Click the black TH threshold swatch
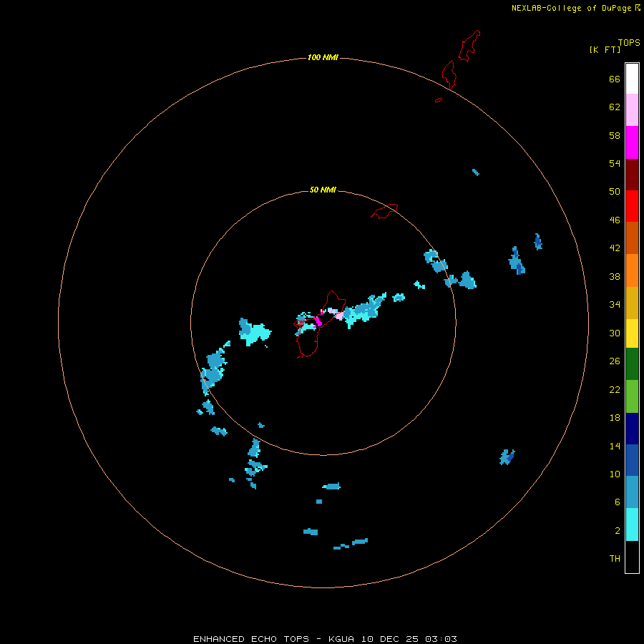This screenshot has height=644, width=644. click(632, 557)
